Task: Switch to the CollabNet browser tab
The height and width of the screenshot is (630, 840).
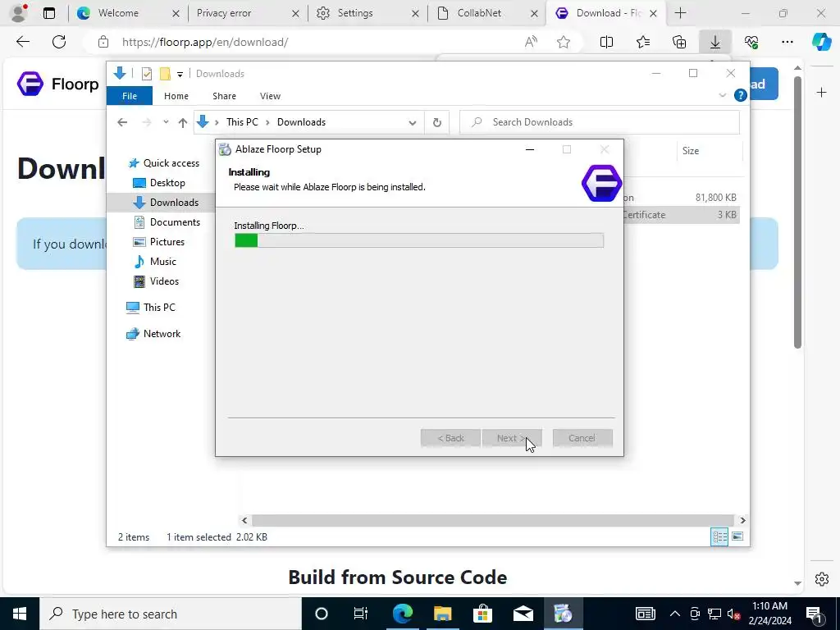Action: (486, 13)
